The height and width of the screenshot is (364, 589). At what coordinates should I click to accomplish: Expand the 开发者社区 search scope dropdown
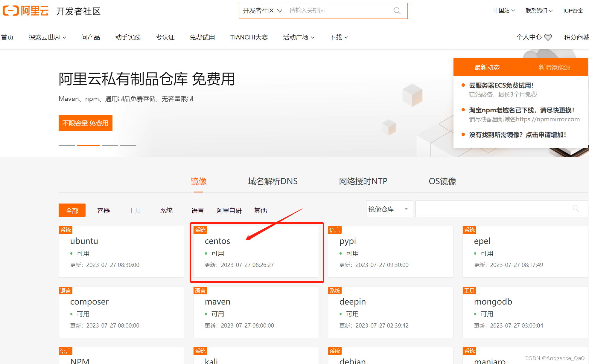coord(262,11)
